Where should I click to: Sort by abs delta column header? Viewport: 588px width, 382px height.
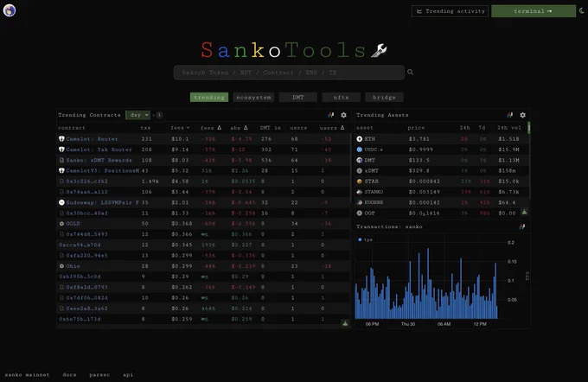(240, 128)
